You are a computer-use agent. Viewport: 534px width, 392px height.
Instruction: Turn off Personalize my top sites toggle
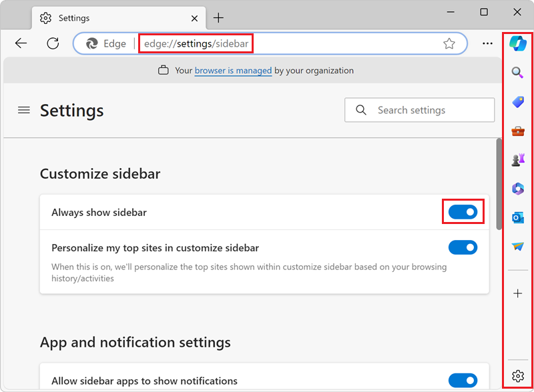pos(463,247)
